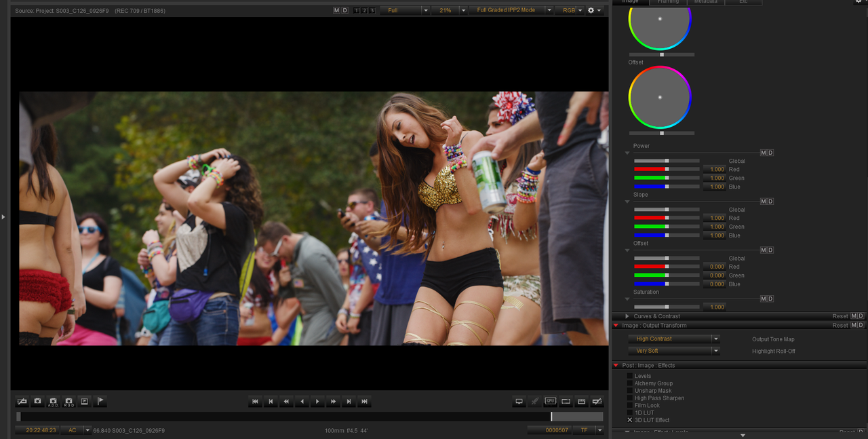Enable the Unsharp Mask checkbox
Image resolution: width=868 pixels, height=439 pixels.
(630, 391)
